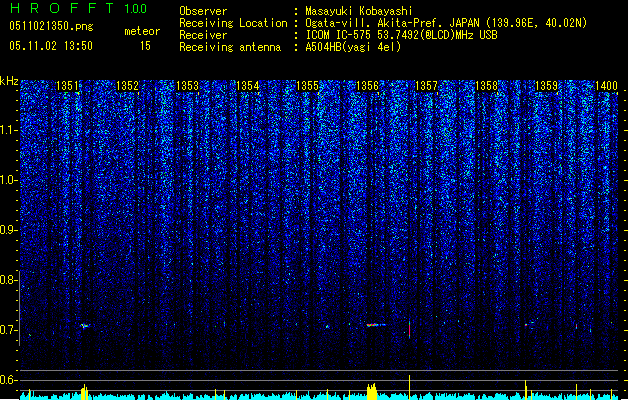Click the wide yellow power peak under 1356
This screenshot has height=400, width=629.
coord(372,391)
